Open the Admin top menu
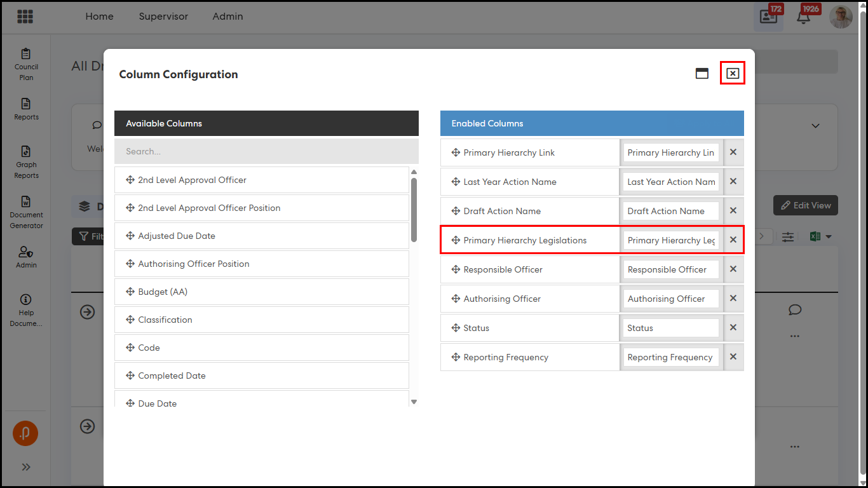The height and width of the screenshot is (488, 868). coord(227,17)
